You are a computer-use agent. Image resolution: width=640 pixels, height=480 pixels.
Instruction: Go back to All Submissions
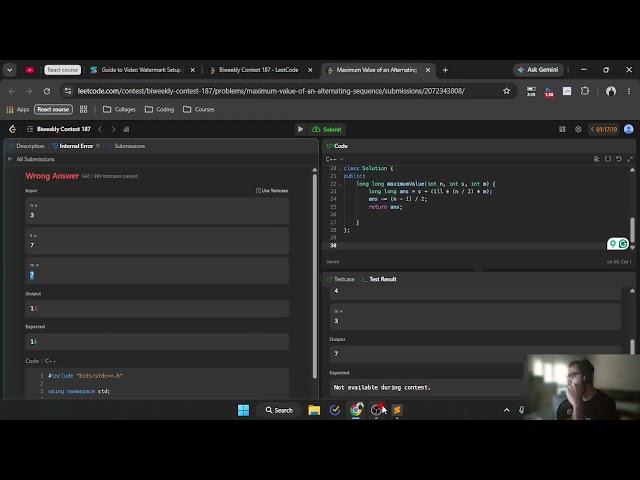31,159
